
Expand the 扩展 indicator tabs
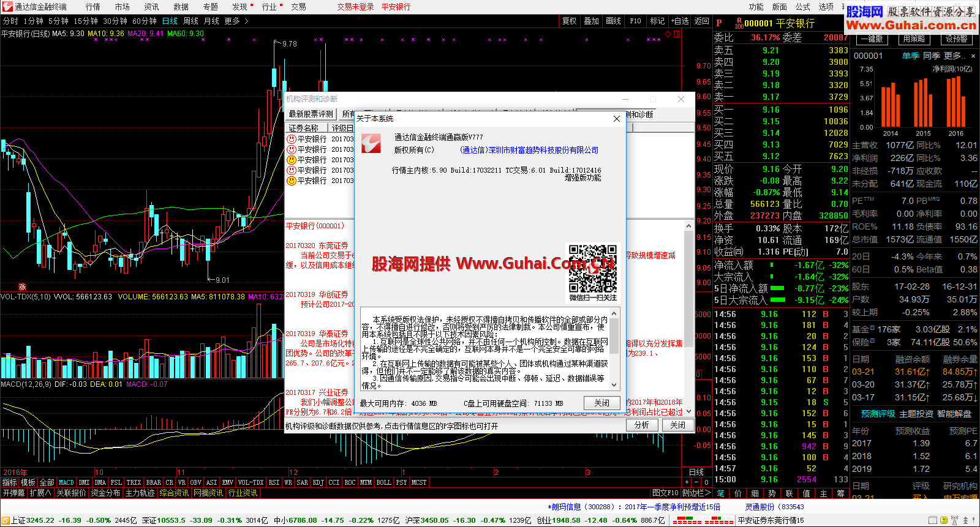click(40, 493)
